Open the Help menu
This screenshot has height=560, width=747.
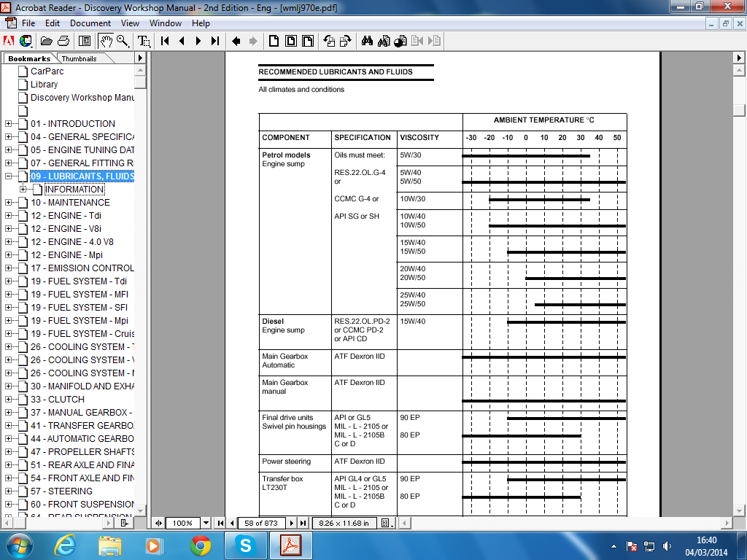click(x=201, y=23)
